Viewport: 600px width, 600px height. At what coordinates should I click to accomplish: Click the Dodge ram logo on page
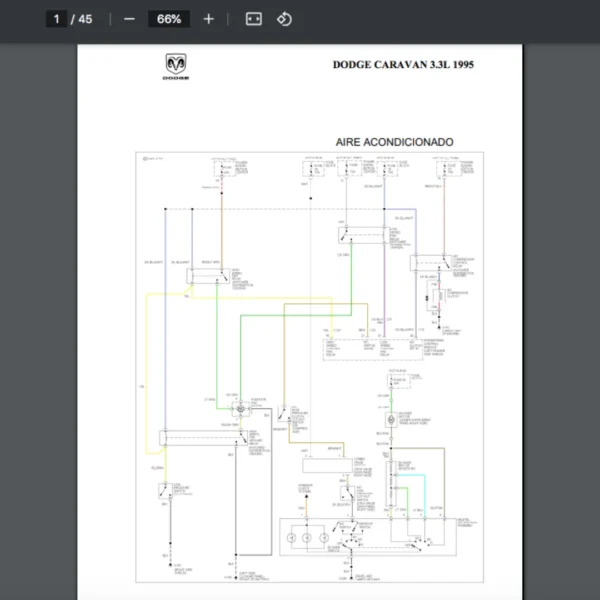coord(176,67)
